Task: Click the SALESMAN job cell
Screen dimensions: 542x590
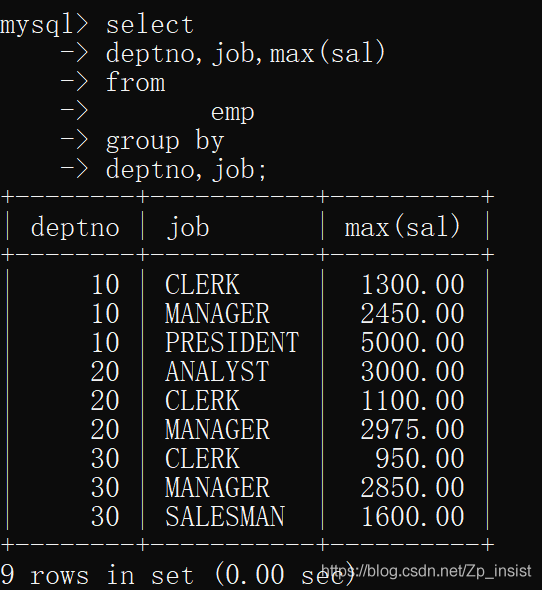Action: coord(225,516)
